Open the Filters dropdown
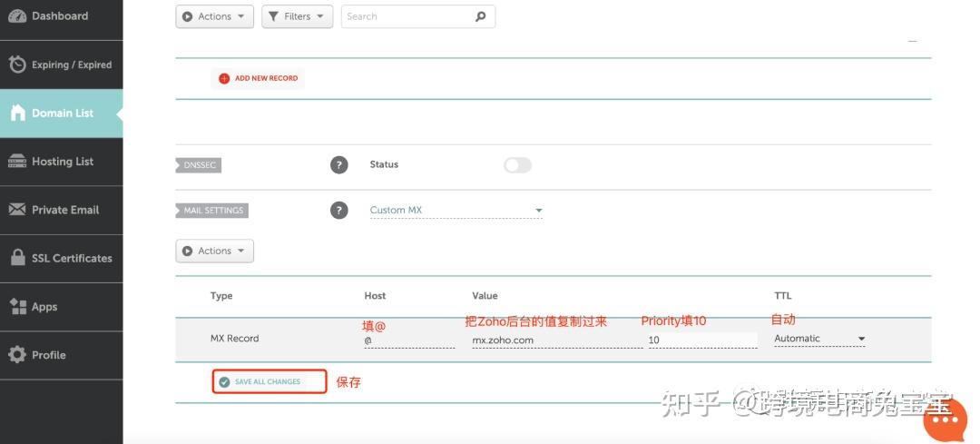The image size is (980, 444). point(297,16)
